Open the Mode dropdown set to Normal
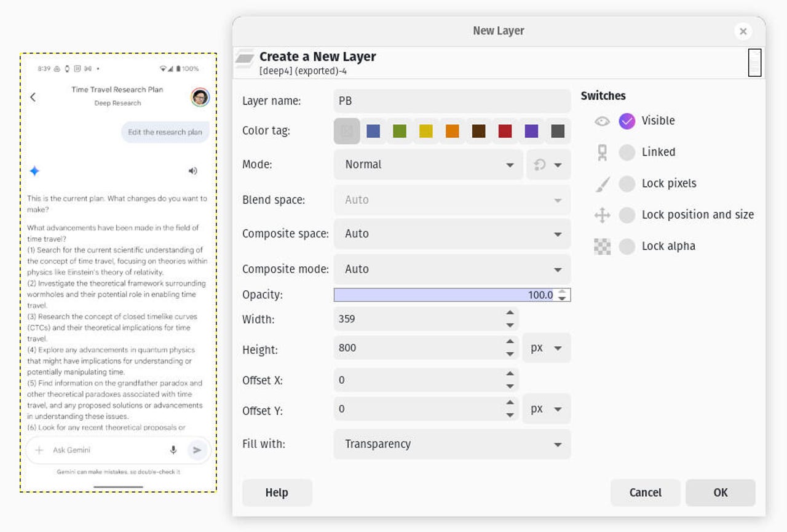The height and width of the screenshot is (532, 787). [x=429, y=165]
